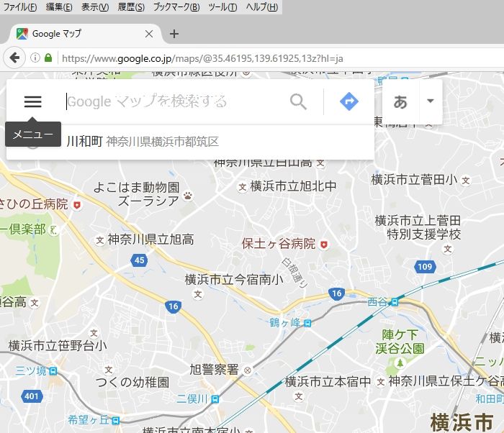Click the route 401 shield on the map
The width and height of the screenshot is (504, 433).
(32, 396)
